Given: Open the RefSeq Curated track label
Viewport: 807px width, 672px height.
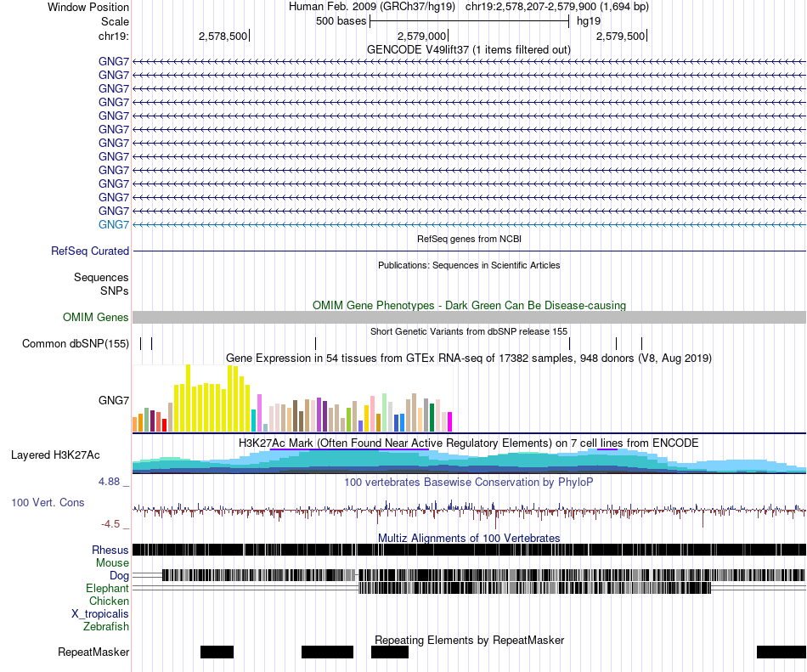Looking at the screenshot, I should (x=90, y=251).
